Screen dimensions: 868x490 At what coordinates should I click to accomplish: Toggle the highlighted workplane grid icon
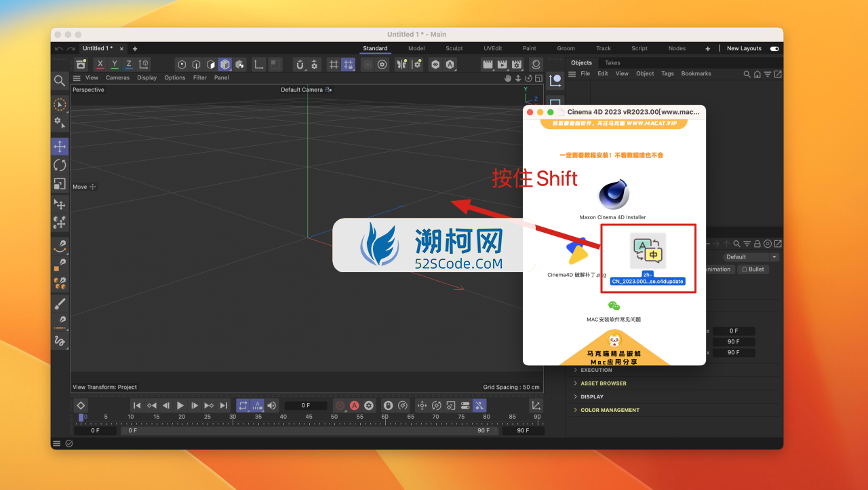tap(348, 64)
